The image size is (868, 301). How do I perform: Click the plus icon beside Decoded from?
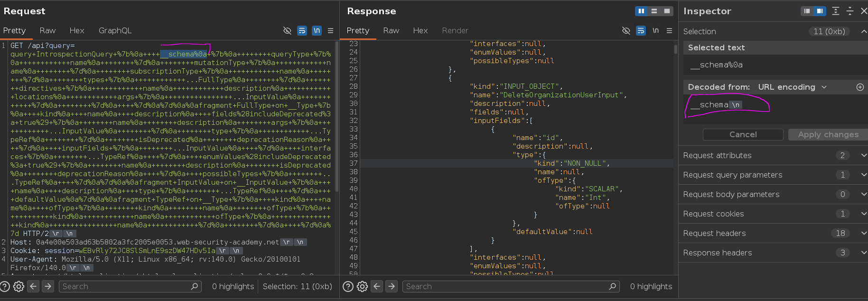tap(860, 87)
